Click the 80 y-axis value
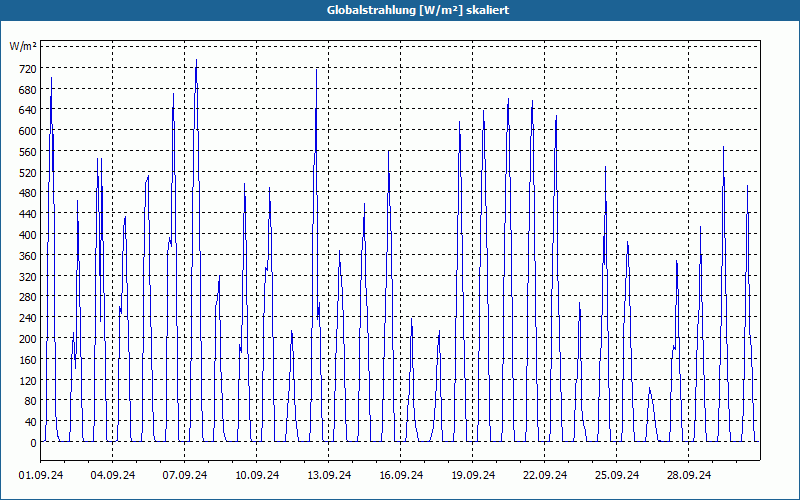The height and width of the screenshot is (500, 800). [x=30, y=401]
